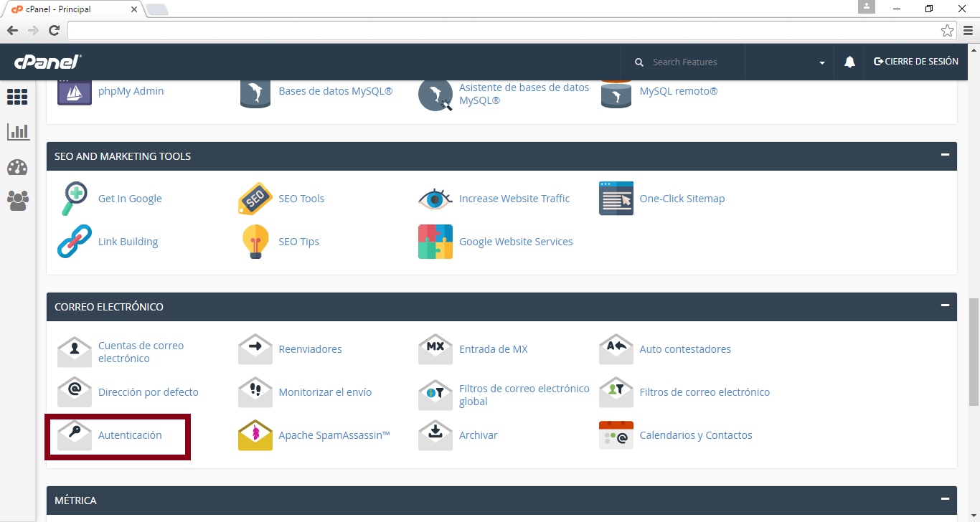Open the Get In Google magnifier icon
980x522 pixels.
click(75, 199)
